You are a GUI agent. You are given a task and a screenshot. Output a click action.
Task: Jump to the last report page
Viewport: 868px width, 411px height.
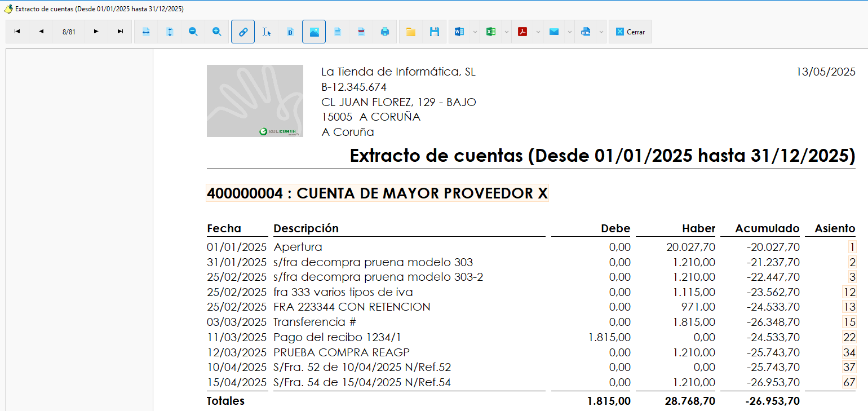[x=120, y=32]
